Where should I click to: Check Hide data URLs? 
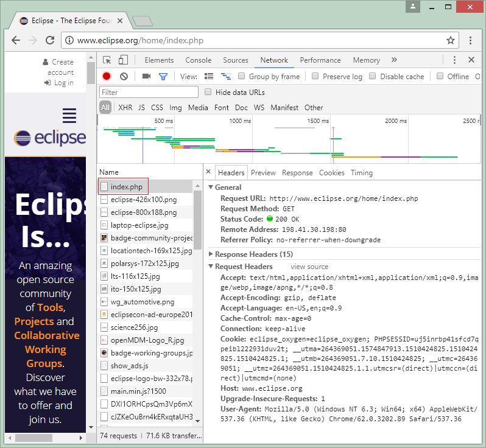pos(208,92)
